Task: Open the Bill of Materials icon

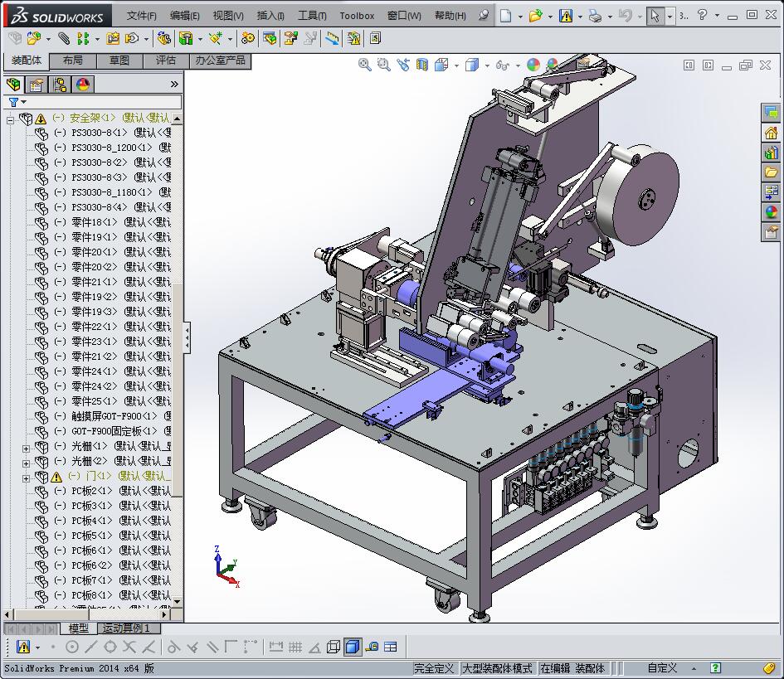Action: [270, 38]
